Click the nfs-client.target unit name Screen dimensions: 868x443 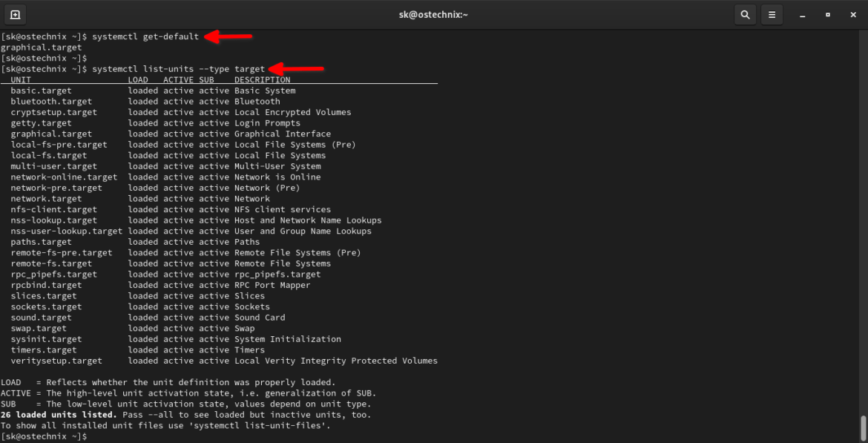pyautogui.click(x=54, y=209)
